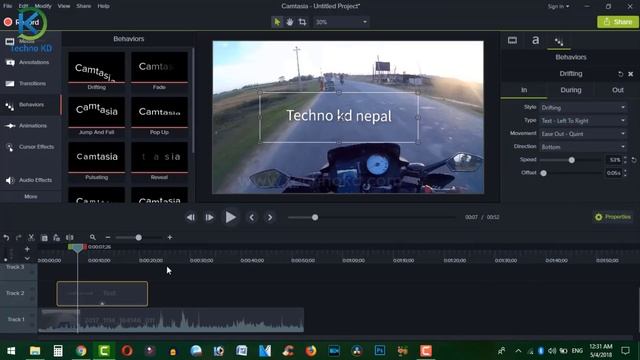
Task: Click the Cut scissors icon
Action: (x=31, y=238)
